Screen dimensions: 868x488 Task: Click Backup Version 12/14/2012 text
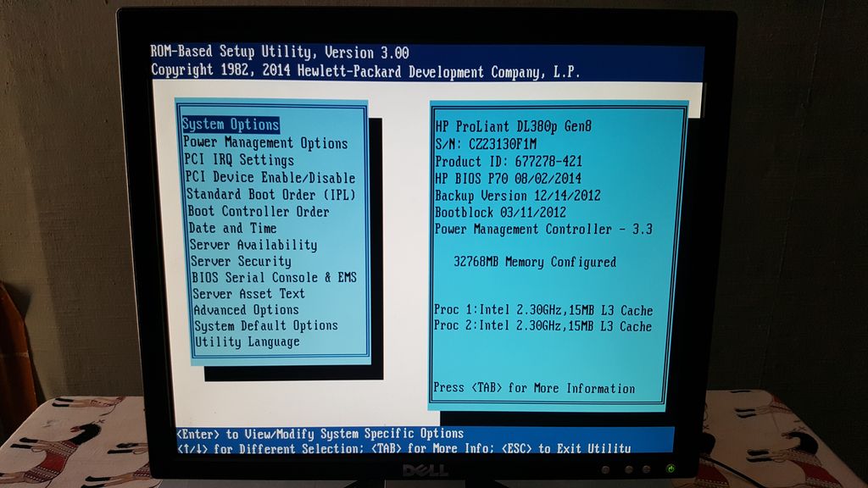click(518, 196)
